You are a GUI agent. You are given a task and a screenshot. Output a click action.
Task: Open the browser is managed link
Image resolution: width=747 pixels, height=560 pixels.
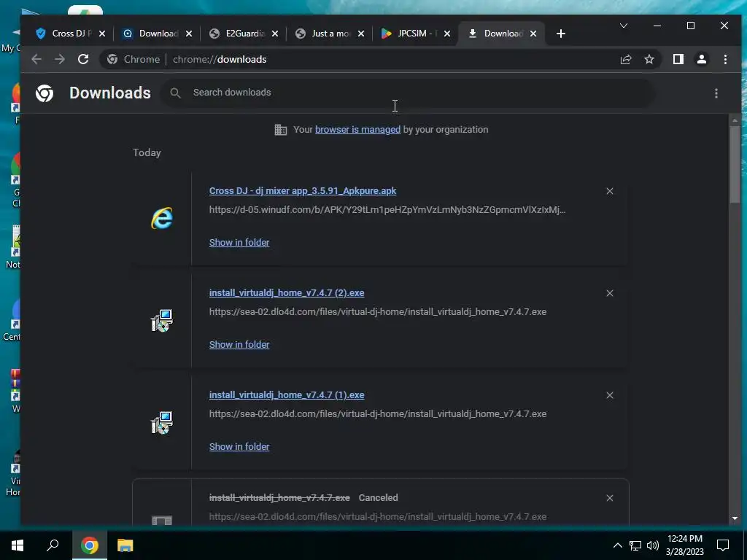(357, 130)
